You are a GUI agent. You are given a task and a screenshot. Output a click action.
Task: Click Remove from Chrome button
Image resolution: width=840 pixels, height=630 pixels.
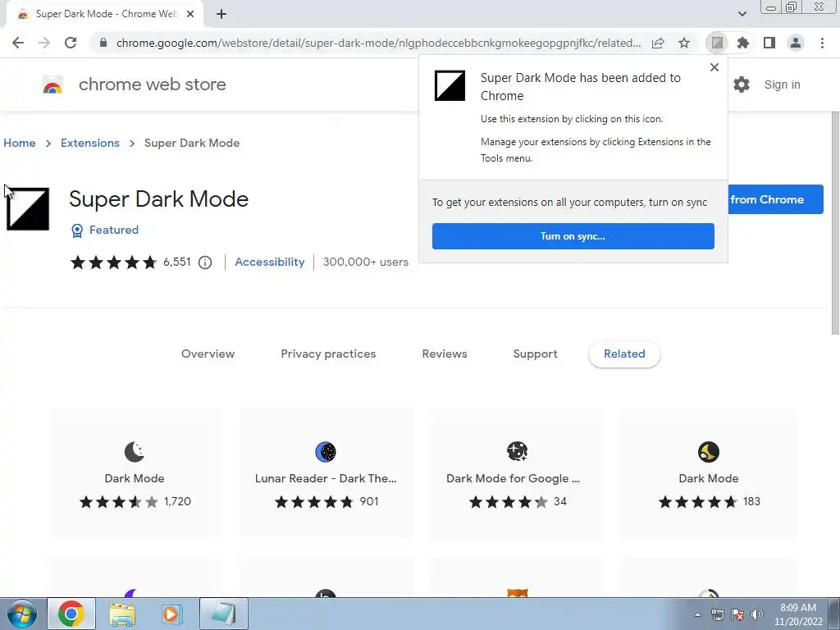click(x=775, y=199)
